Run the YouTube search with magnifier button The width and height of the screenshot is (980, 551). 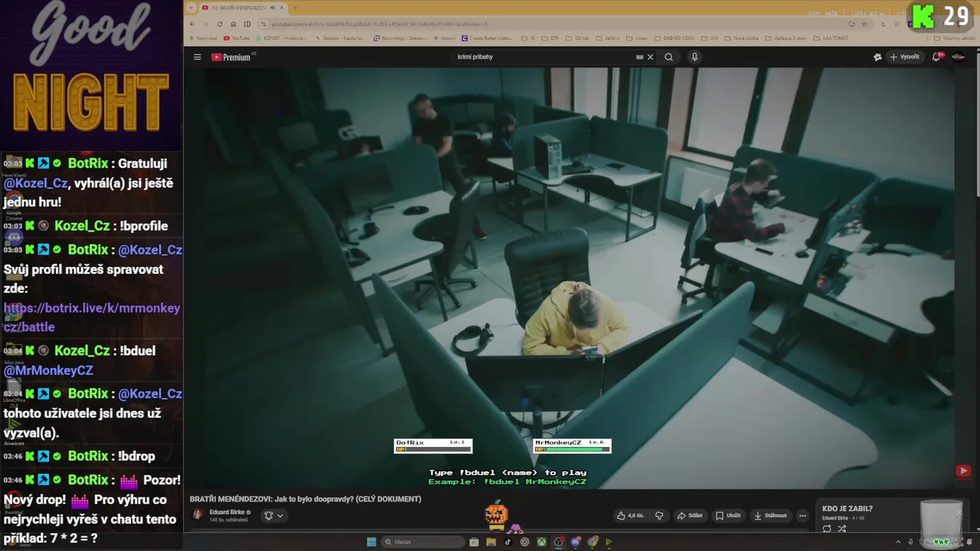[668, 57]
